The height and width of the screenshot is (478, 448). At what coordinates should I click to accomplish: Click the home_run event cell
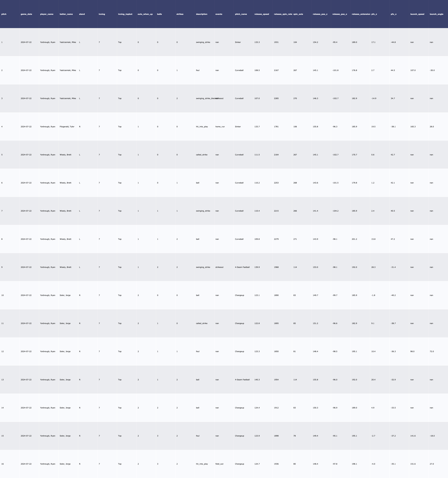point(220,127)
